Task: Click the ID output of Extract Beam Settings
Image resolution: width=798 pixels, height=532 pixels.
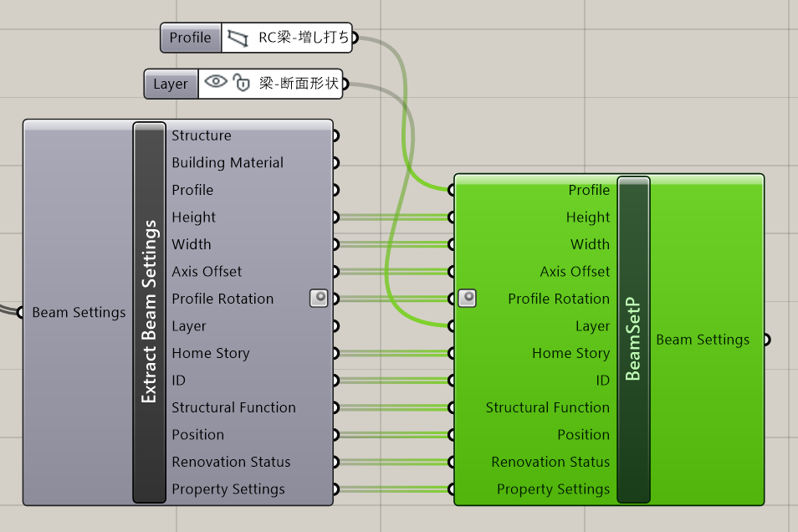Action: pos(179,381)
